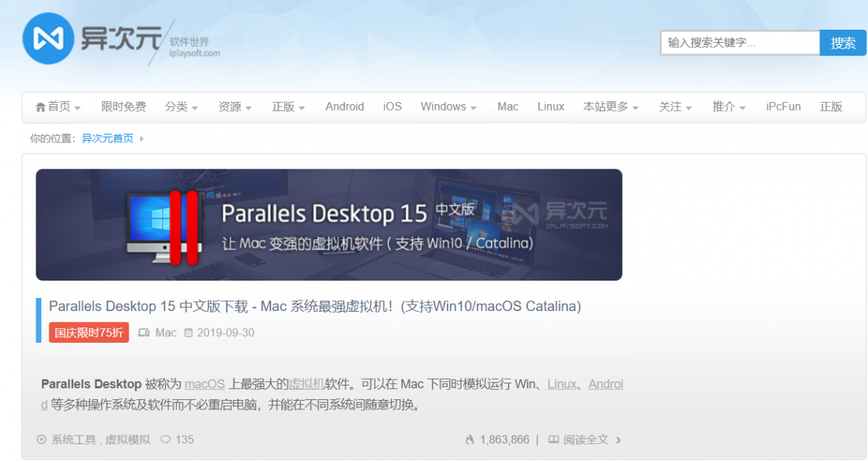The image size is (868, 460).
Task: Click the calendar icon before 2019-09-30
Action: [x=189, y=333]
